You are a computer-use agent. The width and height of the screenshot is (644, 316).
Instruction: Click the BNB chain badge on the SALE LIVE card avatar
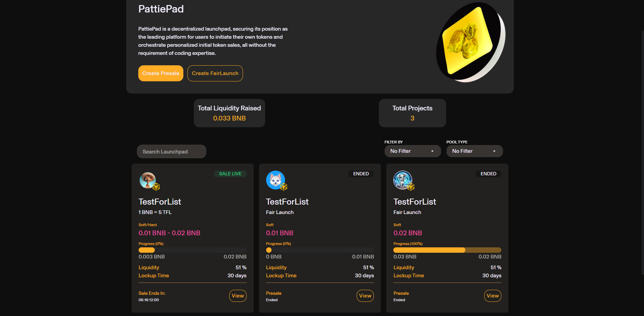(x=156, y=187)
